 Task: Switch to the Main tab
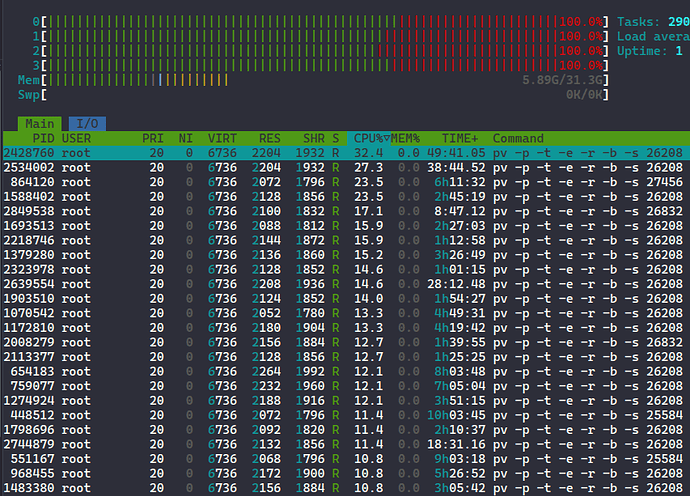pyautogui.click(x=40, y=124)
